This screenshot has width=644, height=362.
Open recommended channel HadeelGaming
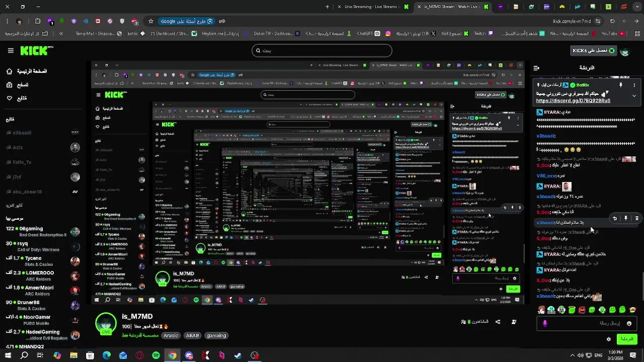43,334
